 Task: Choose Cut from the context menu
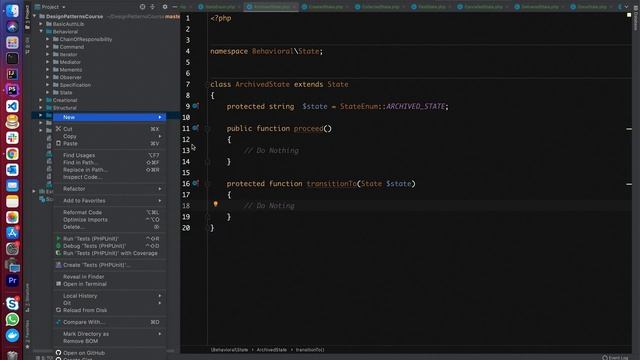click(x=109, y=129)
